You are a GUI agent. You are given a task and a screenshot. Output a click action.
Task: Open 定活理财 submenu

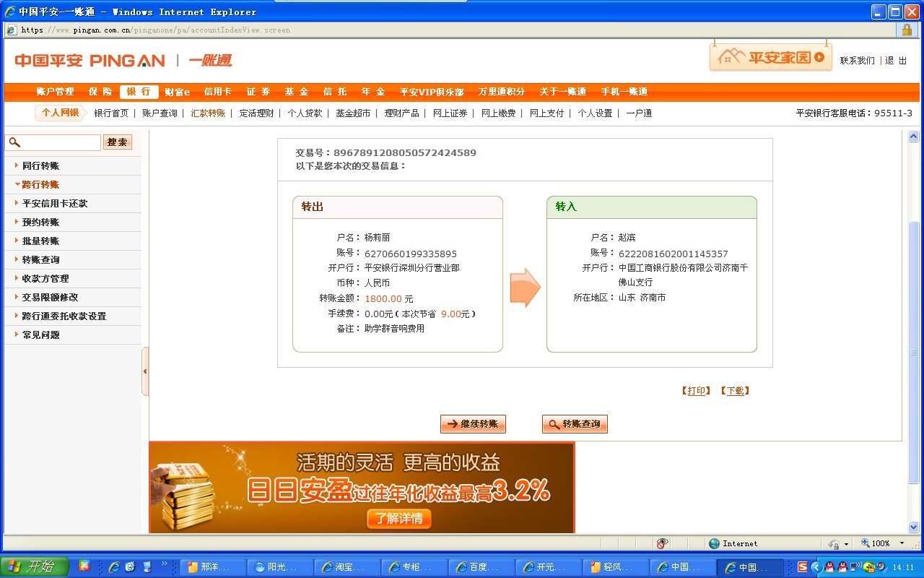pyautogui.click(x=256, y=113)
